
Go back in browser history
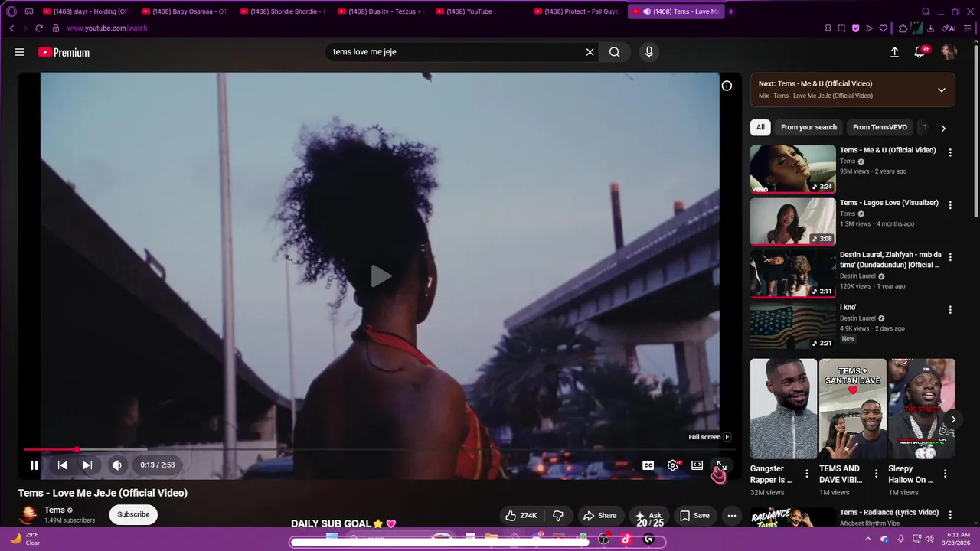pyautogui.click(x=11, y=28)
